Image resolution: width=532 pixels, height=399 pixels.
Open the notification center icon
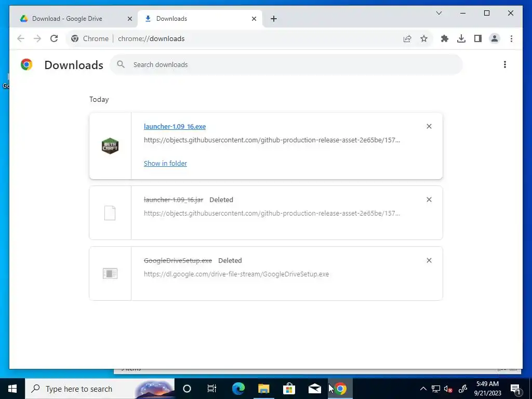pyautogui.click(x=515, y=389)
